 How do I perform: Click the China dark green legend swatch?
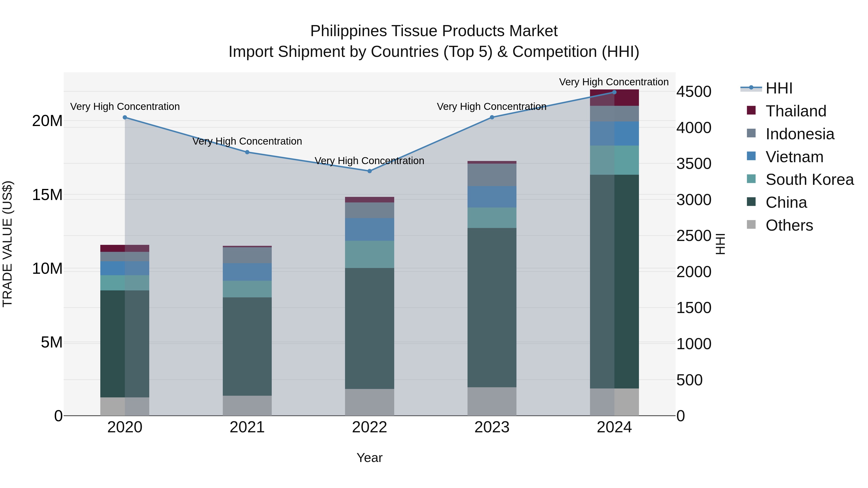[x=751, y=202]
